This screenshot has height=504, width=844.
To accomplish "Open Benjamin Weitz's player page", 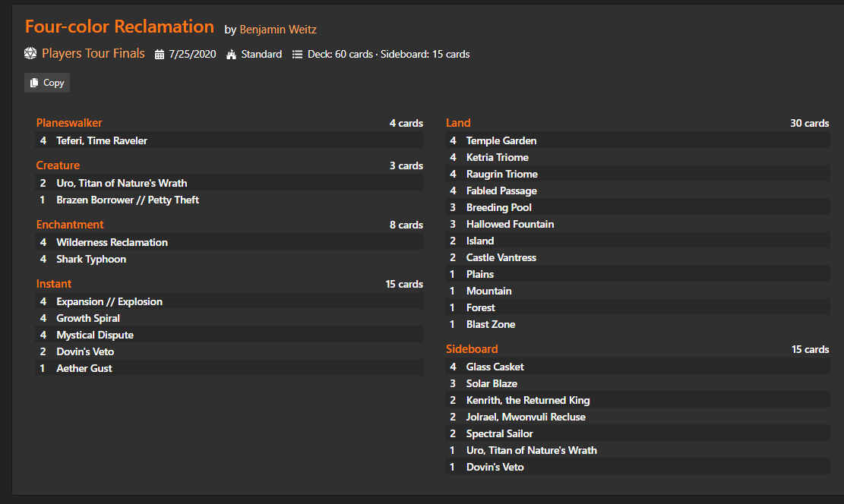I will [278, 30].
